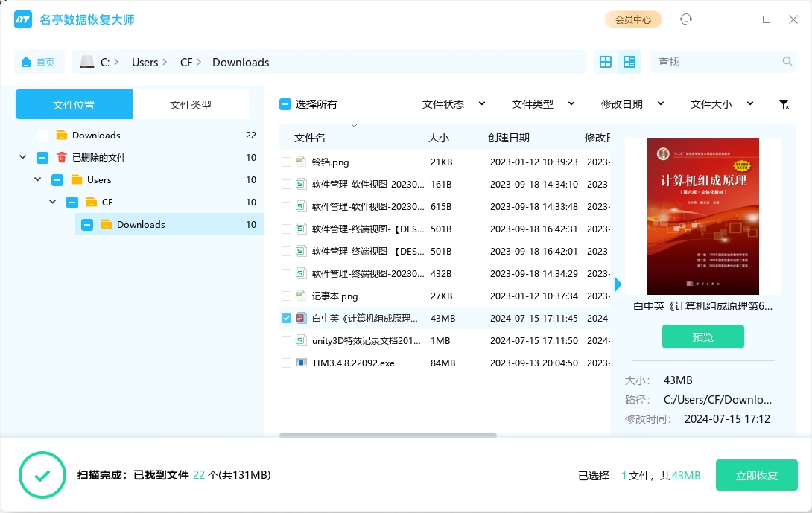Screen dimensions: 812x513
Task: Click the Users folder icon in tree
Action: (x=77, y=179)
